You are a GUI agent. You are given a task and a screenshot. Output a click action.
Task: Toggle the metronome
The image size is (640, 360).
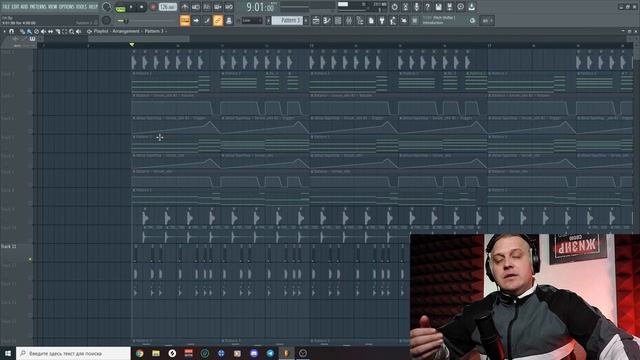185,7
